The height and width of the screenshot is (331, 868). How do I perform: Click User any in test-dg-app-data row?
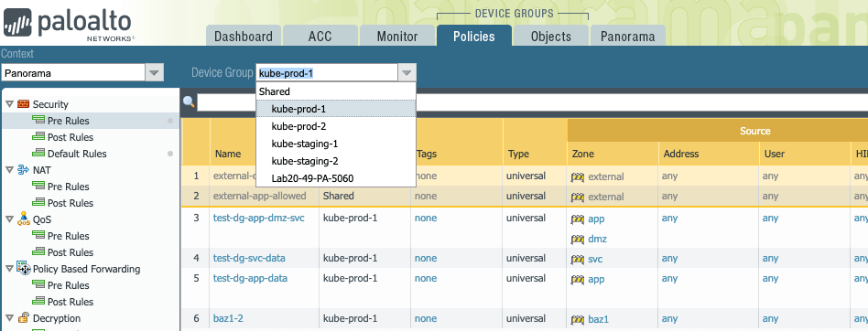click(x=771, y=278)
